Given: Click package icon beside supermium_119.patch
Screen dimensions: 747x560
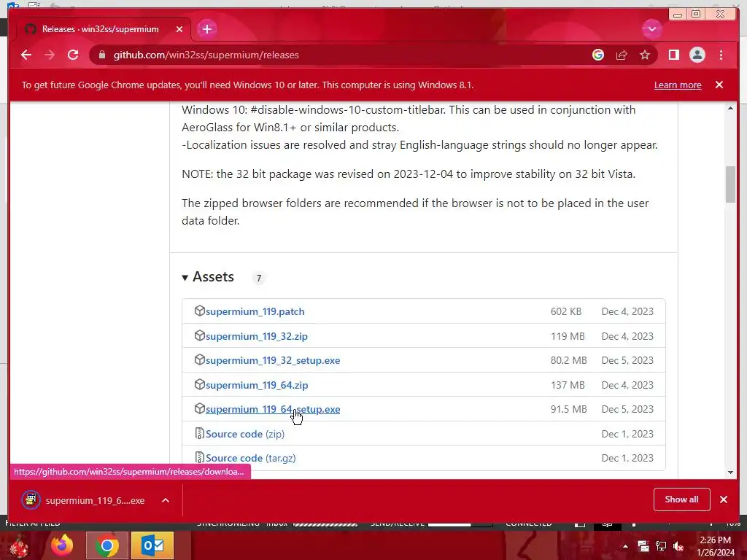Looking at the screenshot, I should (200, 311).
